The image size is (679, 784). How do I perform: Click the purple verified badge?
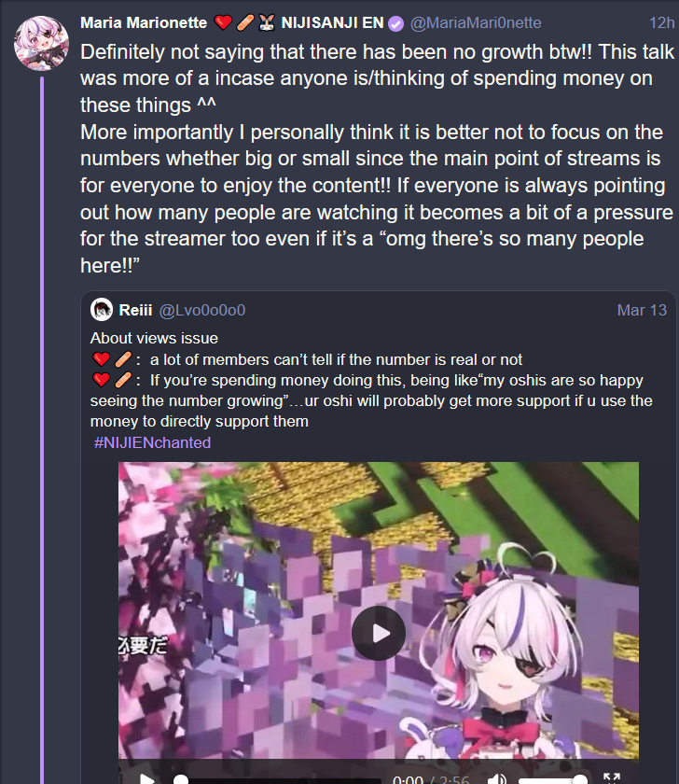click(396, 23)
